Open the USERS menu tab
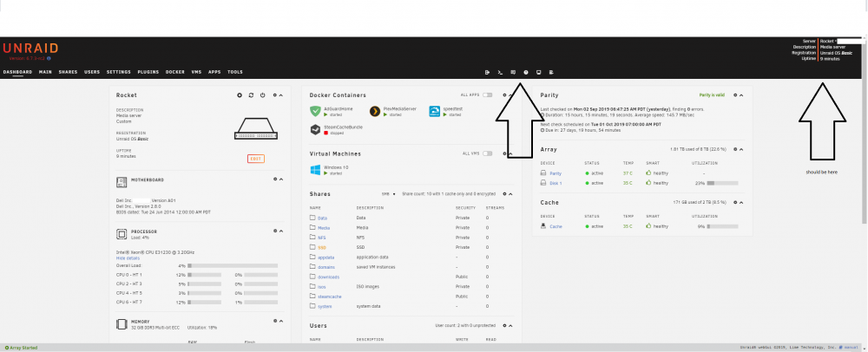 92,72
